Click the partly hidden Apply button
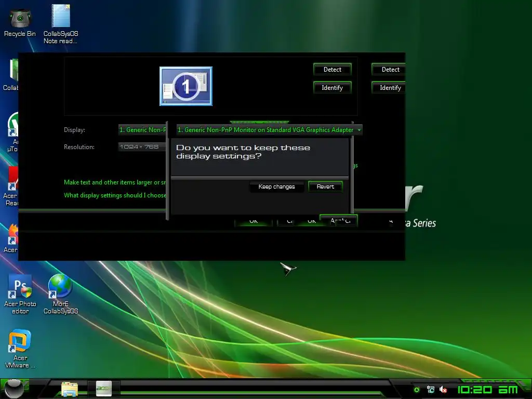This screenshot has width=532, height=399. pos(339,220)
